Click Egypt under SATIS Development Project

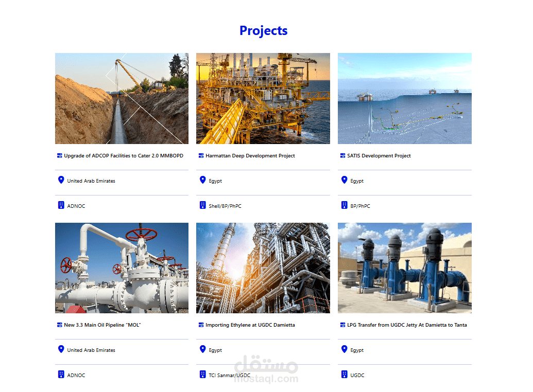(x=357, y=181)
